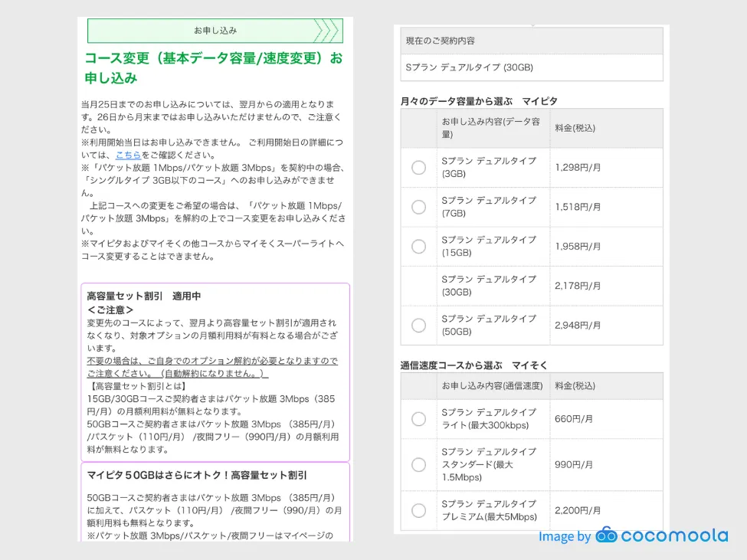Select the プレミアム(最大5Mbps) radio button
Viewport: 747px width, 560px height.
pyautogui.click(x=419, y=510)
